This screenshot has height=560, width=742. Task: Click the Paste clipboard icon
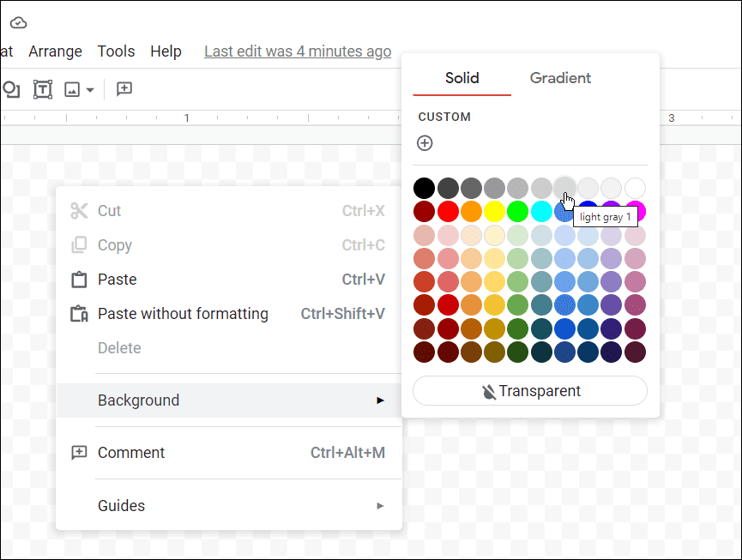pyautogui.click(x=79, y=280)
